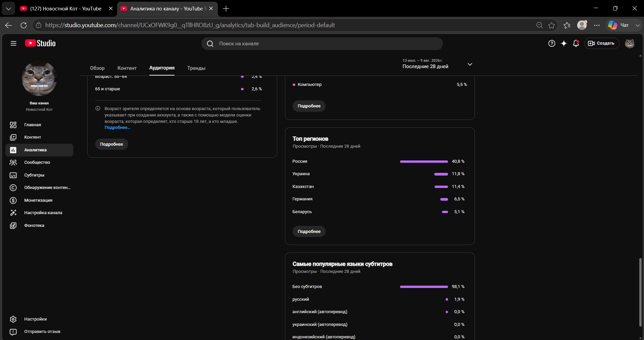Click the Поиск на канале search field
The image size is (644, 340).
coord(322,44)
